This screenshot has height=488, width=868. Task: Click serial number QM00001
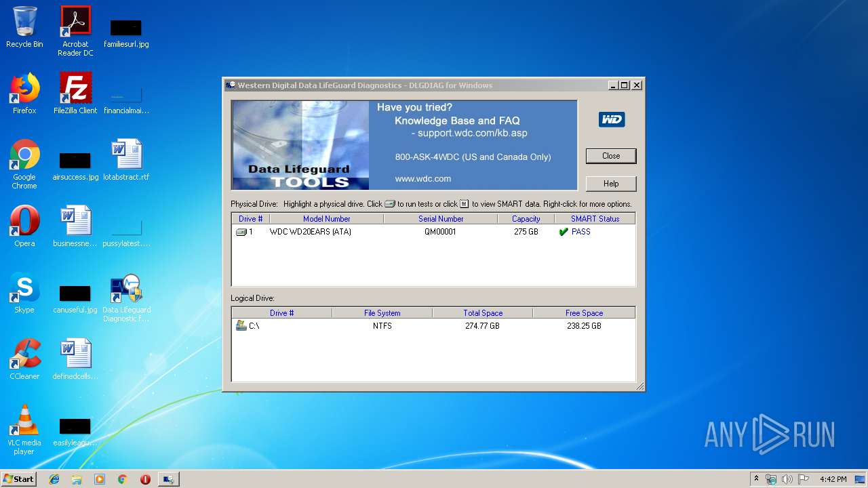pos(440,232)
